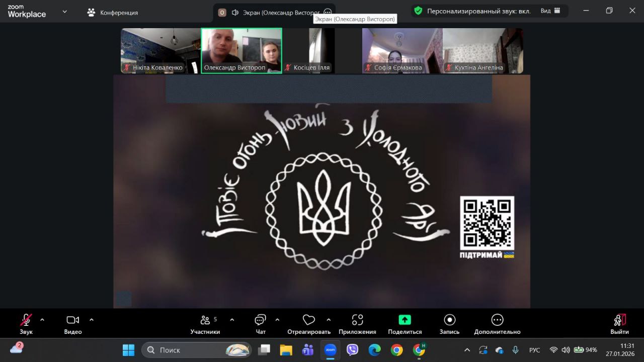Screen dimensions: 644x362
Task: Open dropdown arrow next to Zoom Workplace
Action: click(x=64, y=12)
